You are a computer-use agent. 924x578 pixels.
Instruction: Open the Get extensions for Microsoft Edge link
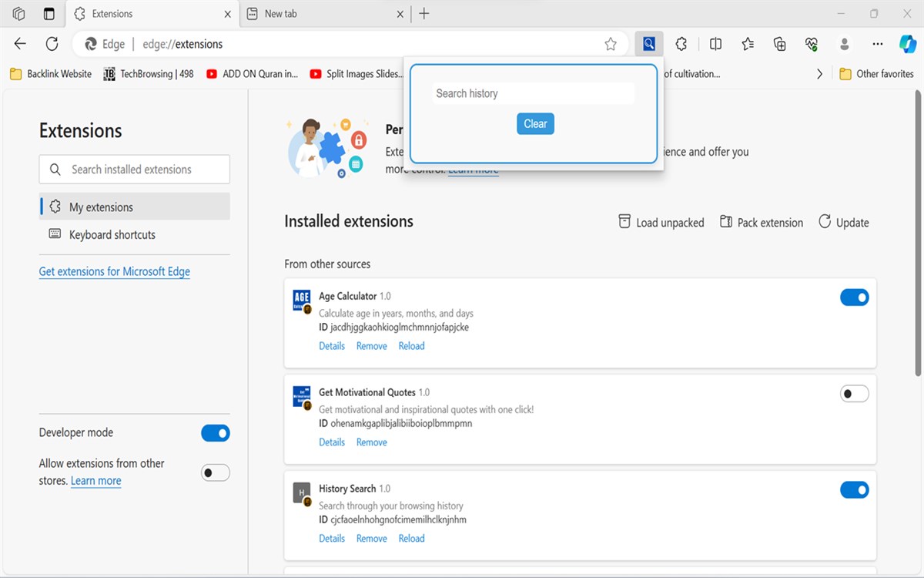(115, 271)
